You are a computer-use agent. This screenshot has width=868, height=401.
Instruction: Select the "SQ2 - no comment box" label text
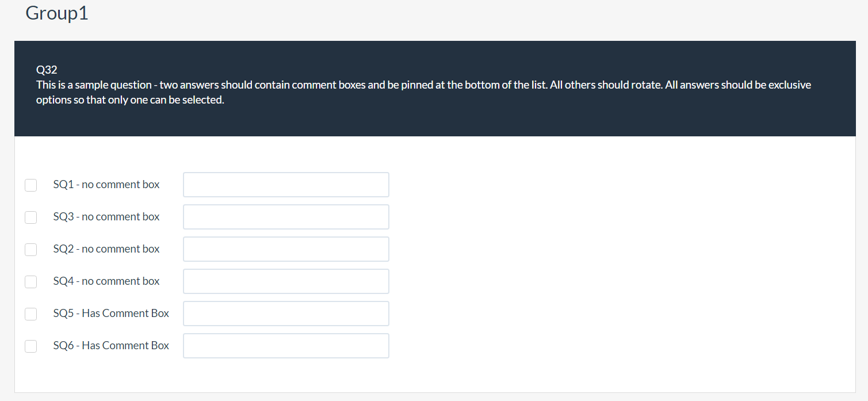pos(106,249)
